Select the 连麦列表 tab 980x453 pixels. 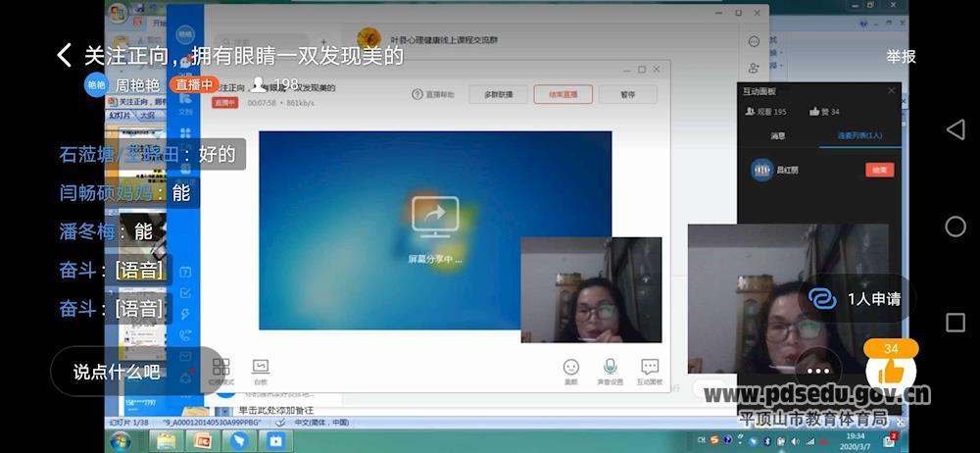pos(859,135)
